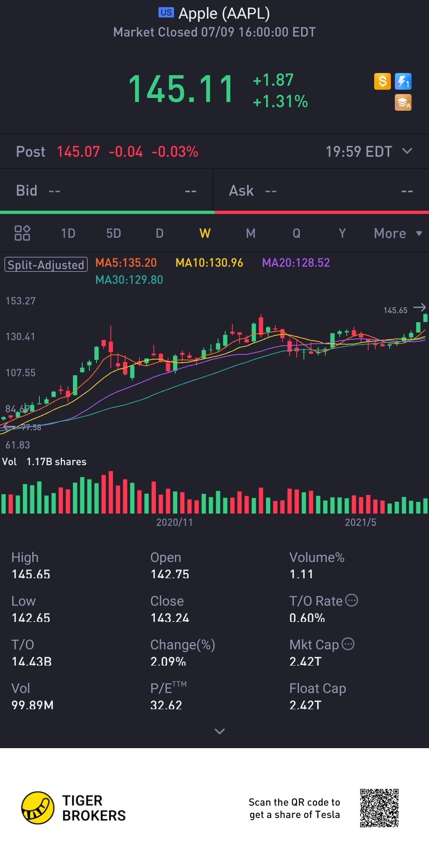Select the W weekly chart tab
429x868 pixels.
(205, 233)
